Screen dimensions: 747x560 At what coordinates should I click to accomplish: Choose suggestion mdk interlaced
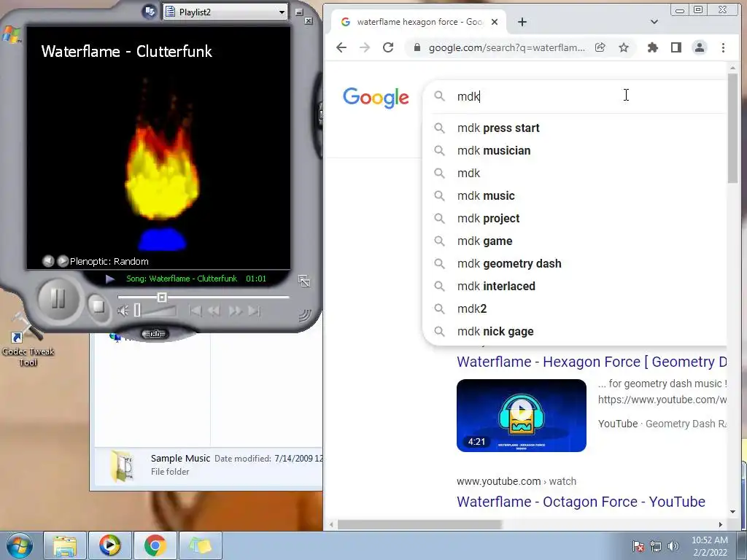(x=575, y=286)
